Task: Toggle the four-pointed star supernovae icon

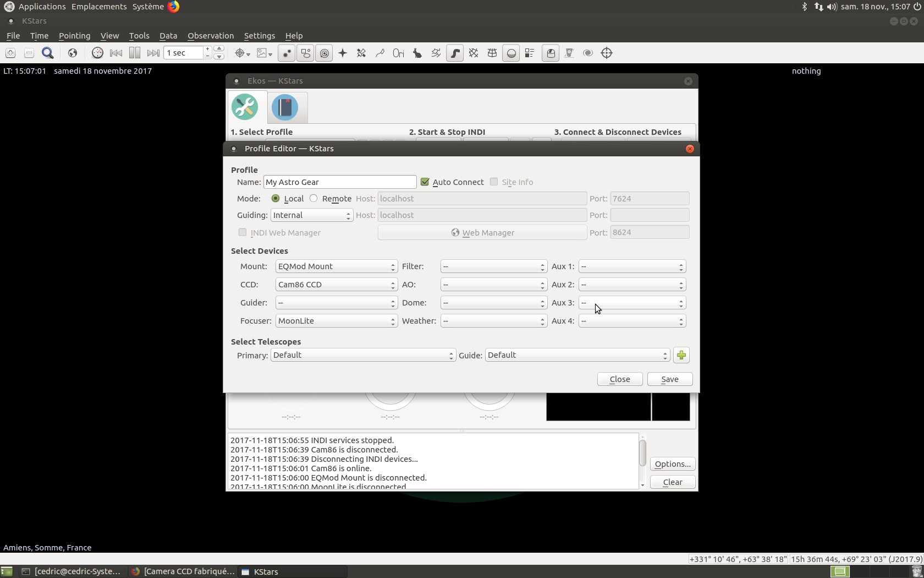Action: pyautogui.click(x=343, y=53)
